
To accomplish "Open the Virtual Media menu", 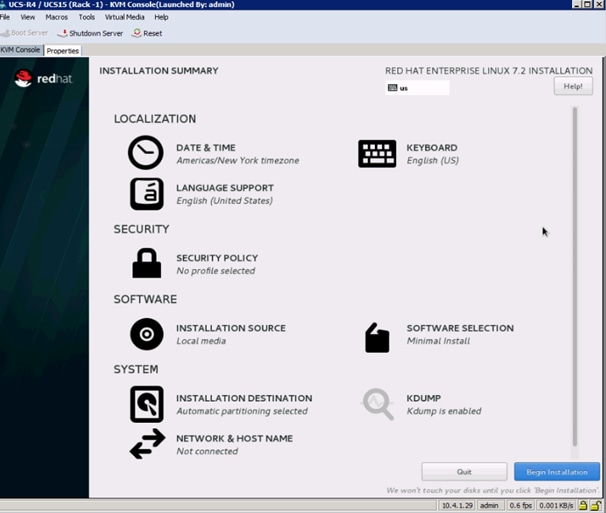I will click(x=124, y=17).
